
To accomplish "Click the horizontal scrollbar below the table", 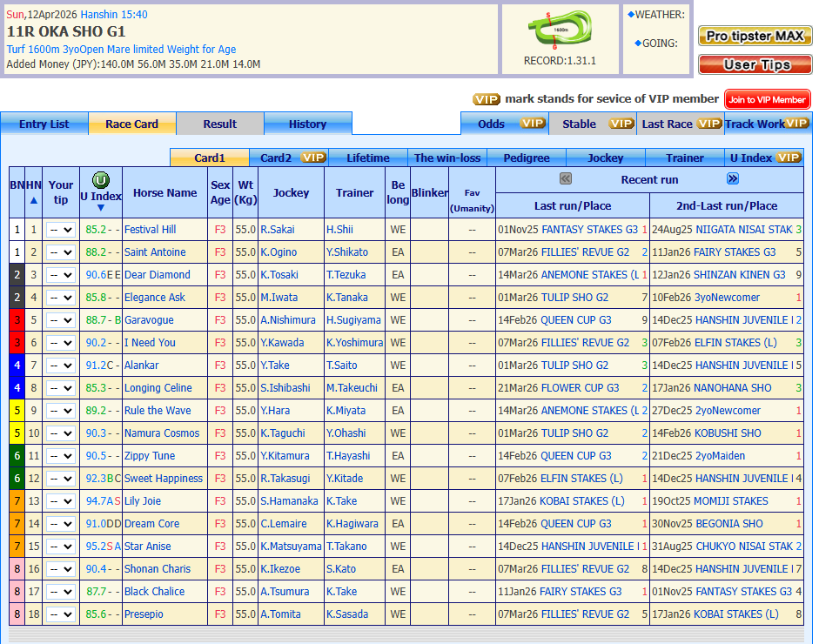I will (406, 634).
